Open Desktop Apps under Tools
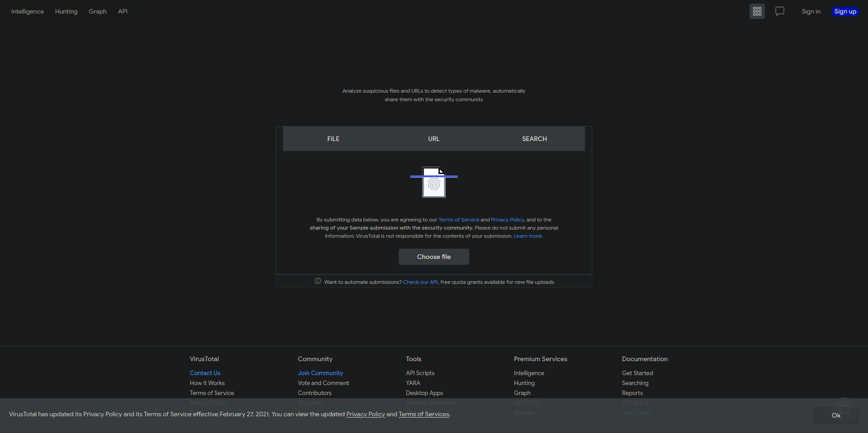868x433 pixels. [x=425, y=393]
